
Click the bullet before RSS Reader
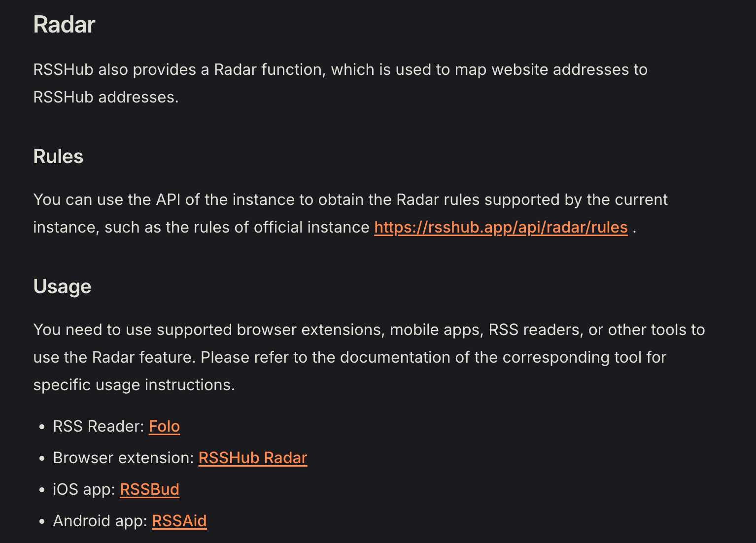(x=42, y=427)
